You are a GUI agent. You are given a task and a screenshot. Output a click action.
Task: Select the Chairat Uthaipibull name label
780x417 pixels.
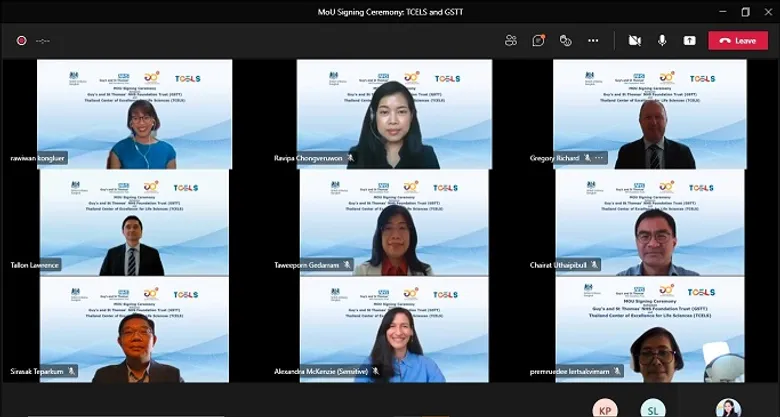click(558, 265)
